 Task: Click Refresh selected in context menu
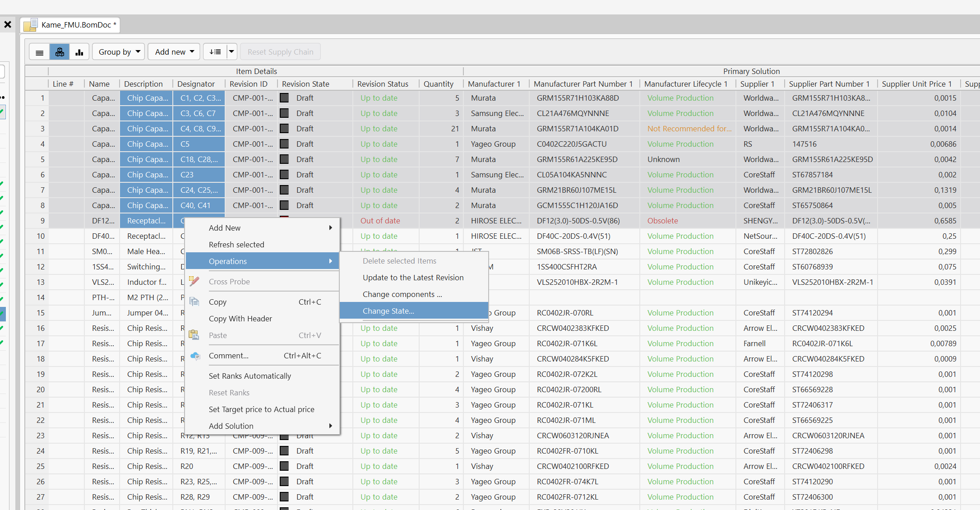point(262,244)
